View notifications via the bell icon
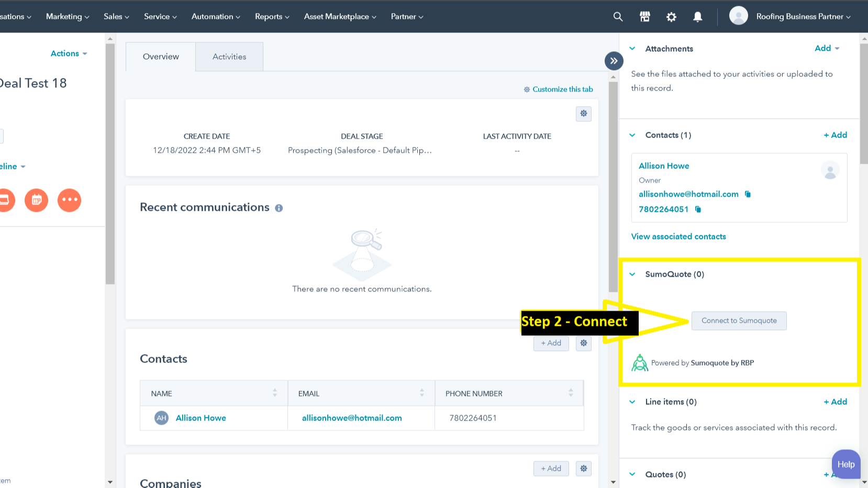 coord(697,16)
